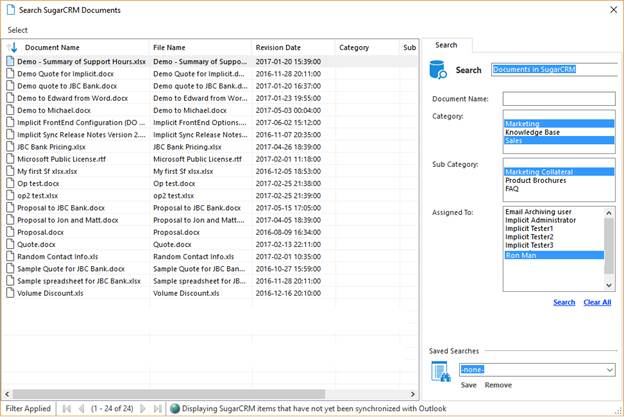This screenshot has height=417, width=624.
Task: Sort by the Revision Date column
Action: point(278,47)
